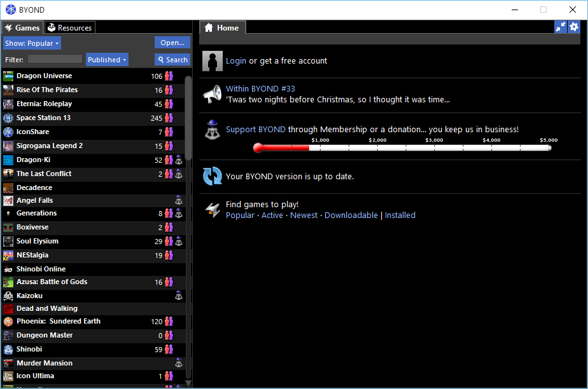Click the version update refresh icon

coord(213,176)
